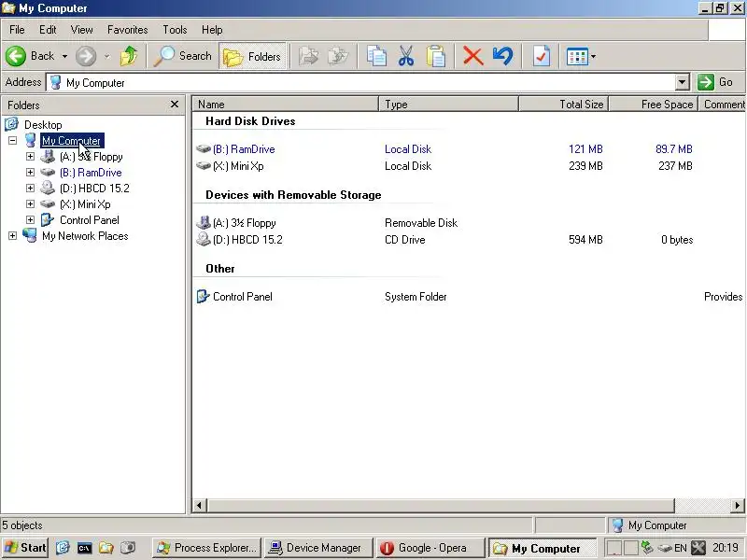The width and height of the screenshot is (747, 560).
Task: Launch command prompt quick launch icon
Action: [x=84, y=548]
